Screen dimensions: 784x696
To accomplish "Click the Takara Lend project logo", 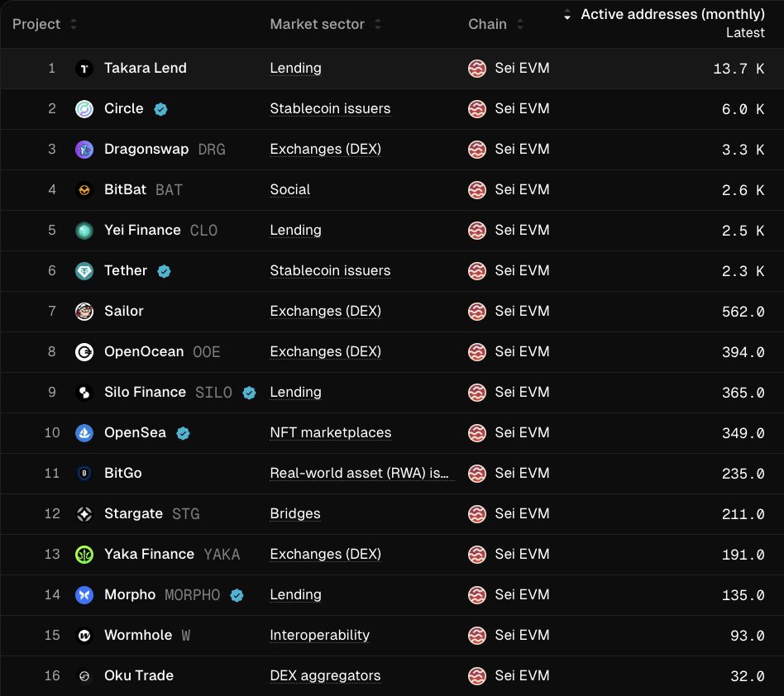I will 84,69.
